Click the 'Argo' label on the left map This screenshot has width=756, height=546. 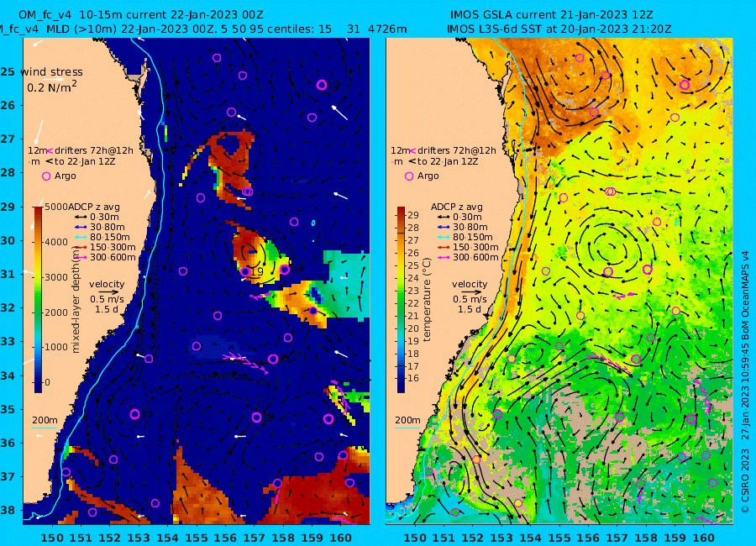pos(65,176)
